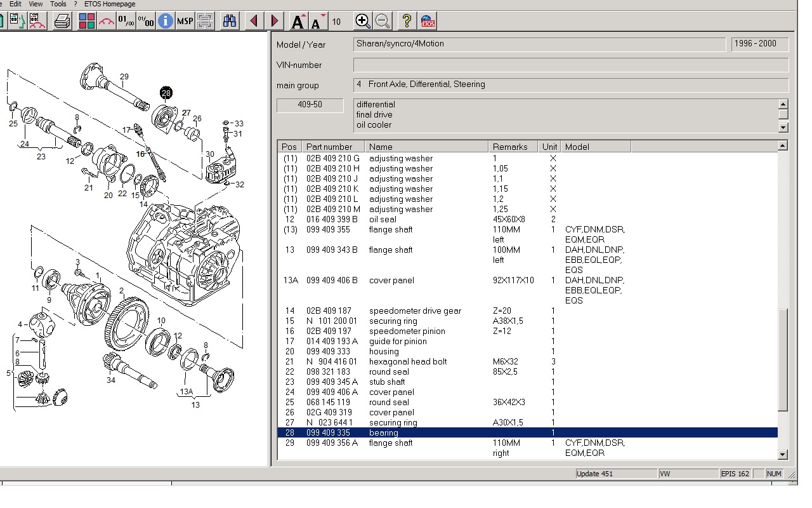
Task: Go to next page with right arrow
Action: coord(274,22)
